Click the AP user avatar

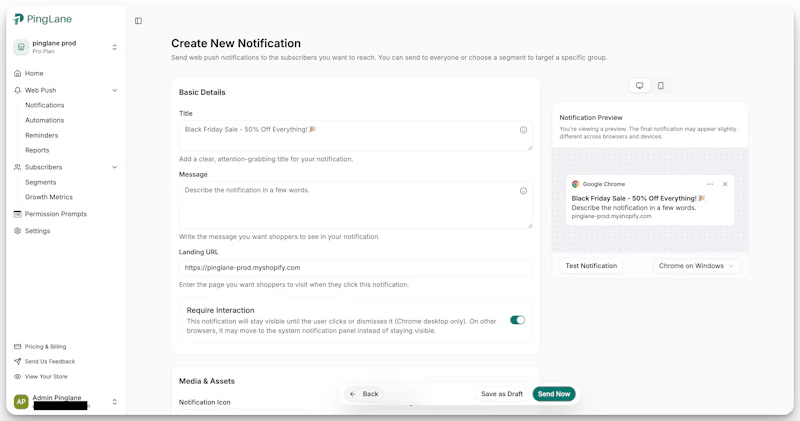(21, 402)
